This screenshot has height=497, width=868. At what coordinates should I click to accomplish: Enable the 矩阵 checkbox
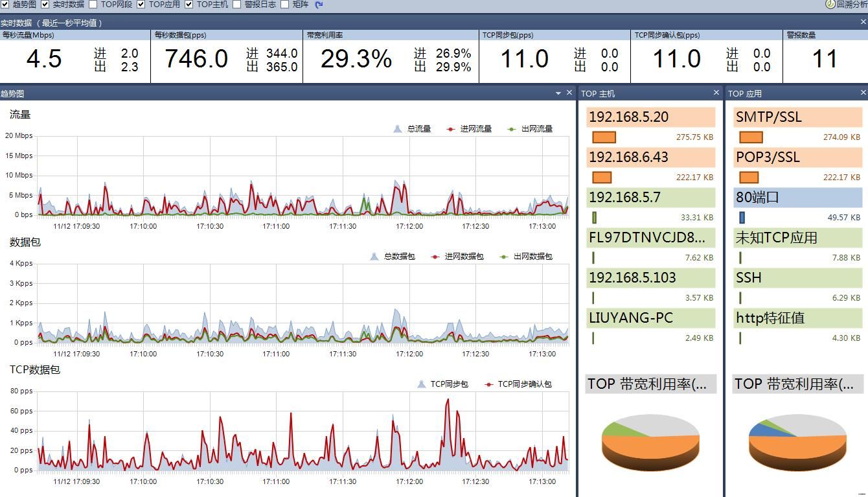[285, 5]
